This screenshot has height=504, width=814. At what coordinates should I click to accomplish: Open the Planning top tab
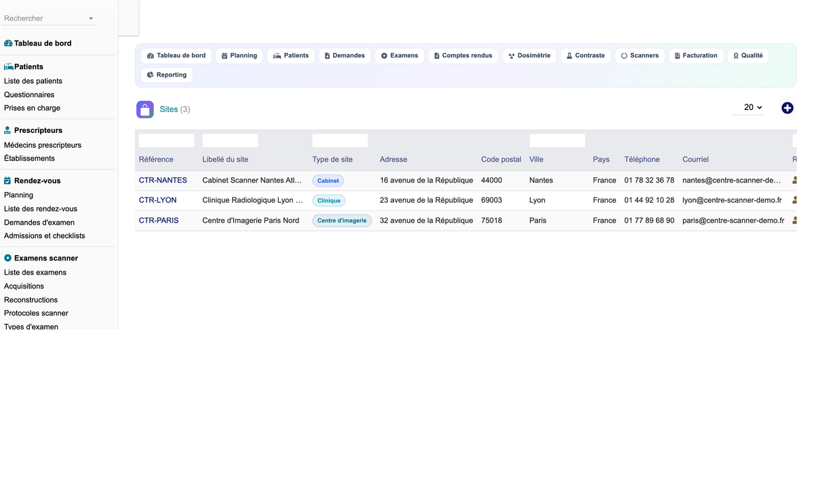coord(239,56)
